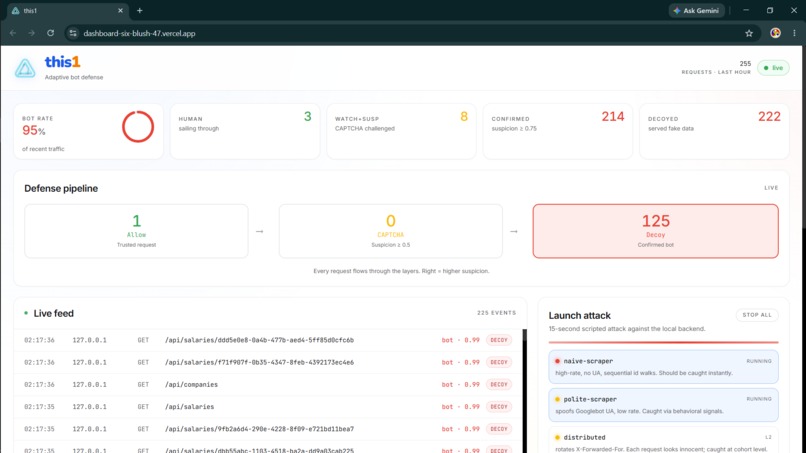Click the yellow dot on polite-scraper
Image resolution: width=806 pixels, height=453 pixels.
[557, 399]
